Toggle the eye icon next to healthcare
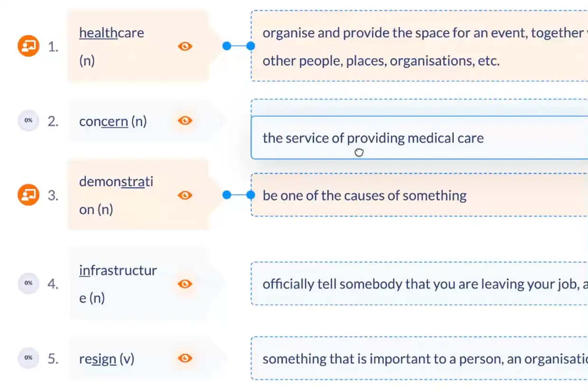 [x=185, y=46]
